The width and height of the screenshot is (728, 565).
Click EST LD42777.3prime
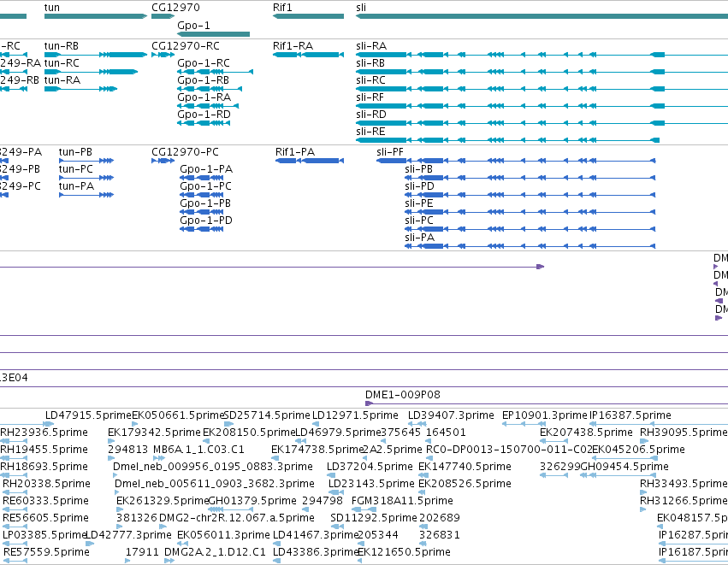(x=128, y=535)
